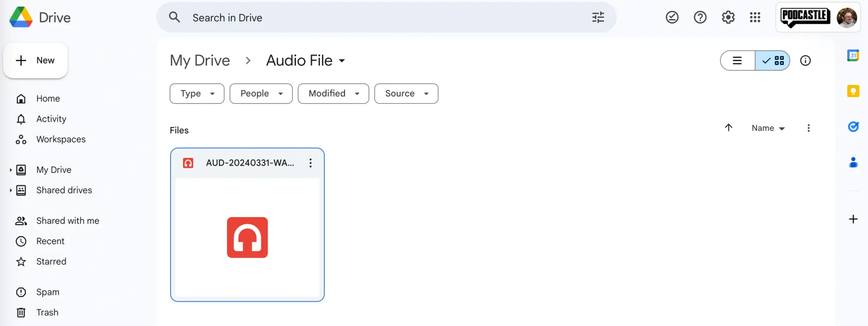868x326 pixels.
Task: Open the Google Drive logo home link
Action: tap(40, 17)
